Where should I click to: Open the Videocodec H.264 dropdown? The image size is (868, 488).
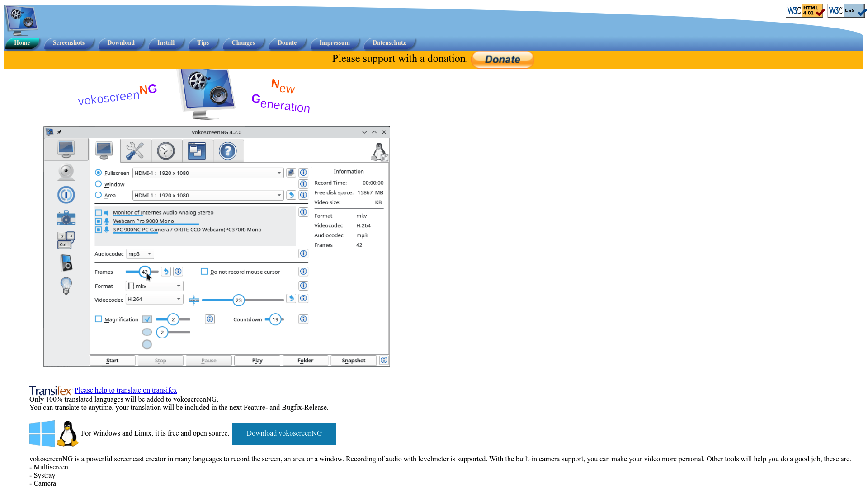pos(154,299)
